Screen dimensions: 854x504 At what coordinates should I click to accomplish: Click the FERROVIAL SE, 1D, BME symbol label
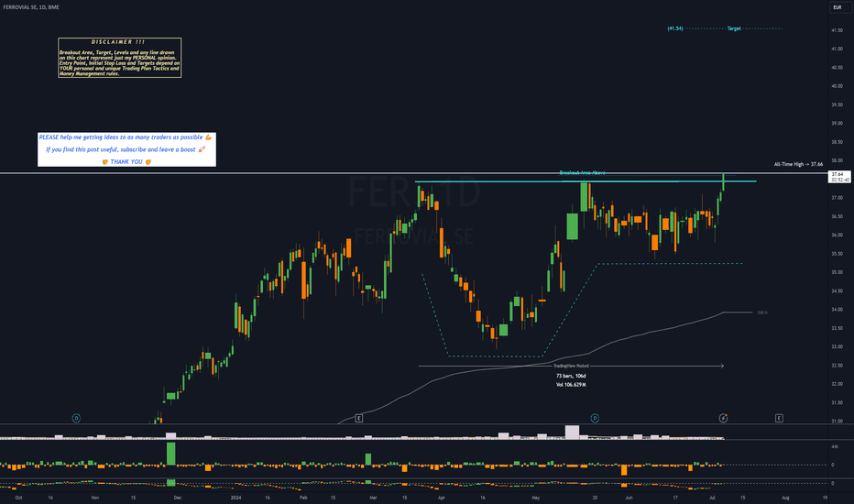(x=31, y=7)
